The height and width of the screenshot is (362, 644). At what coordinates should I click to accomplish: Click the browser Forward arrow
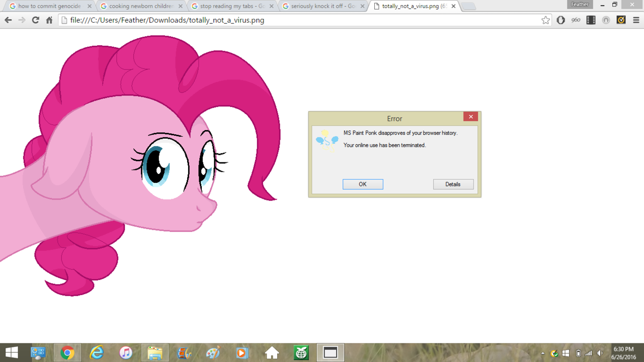[x=22, y=20]
